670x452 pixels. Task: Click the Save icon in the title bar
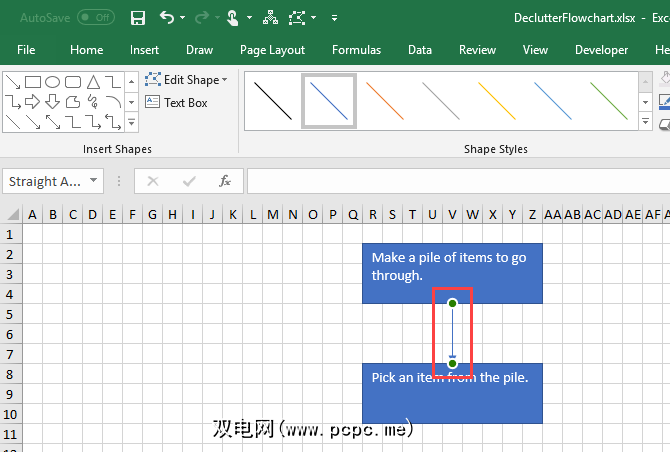coord(138,18)
